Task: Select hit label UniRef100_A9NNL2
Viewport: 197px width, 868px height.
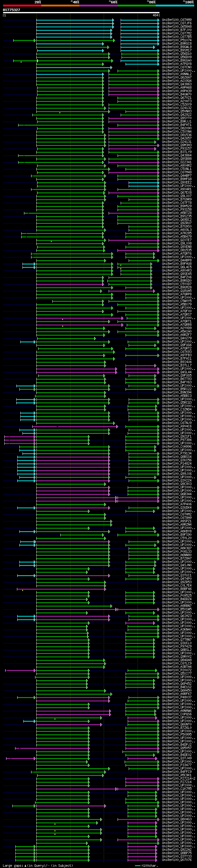Action: (x=177, y=74)
